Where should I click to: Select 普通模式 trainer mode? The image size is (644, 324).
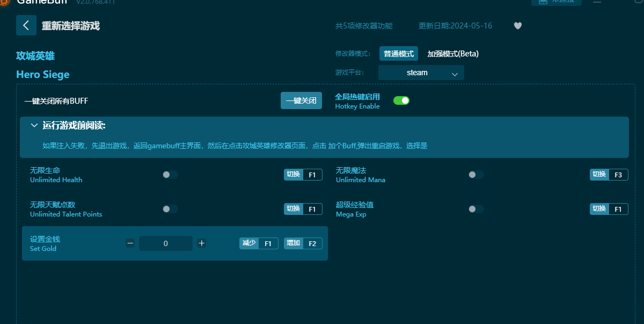pyautogui.click(x=399, y=54)
